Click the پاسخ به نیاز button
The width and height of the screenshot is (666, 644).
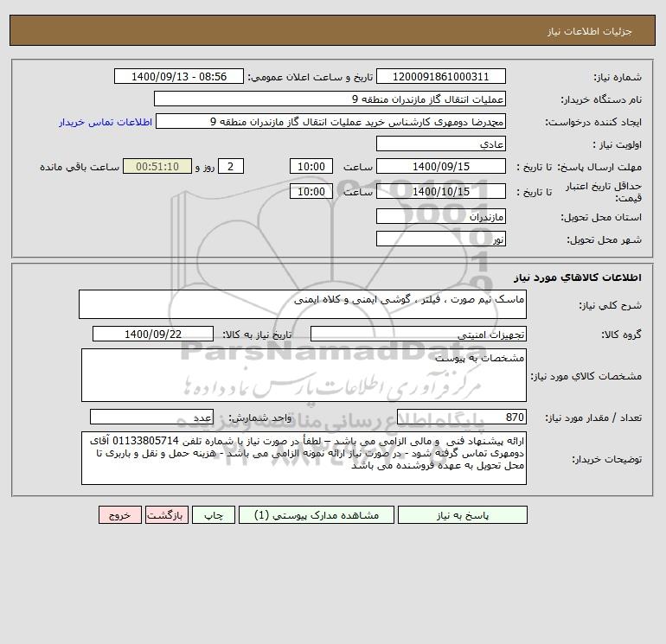tap(463, 515)
